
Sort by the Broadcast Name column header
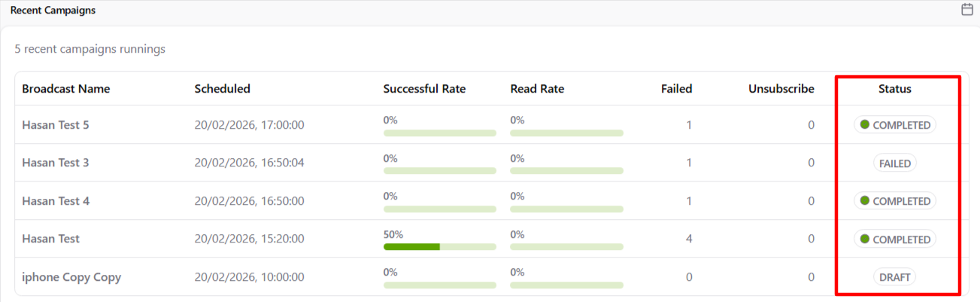(66, 89)
